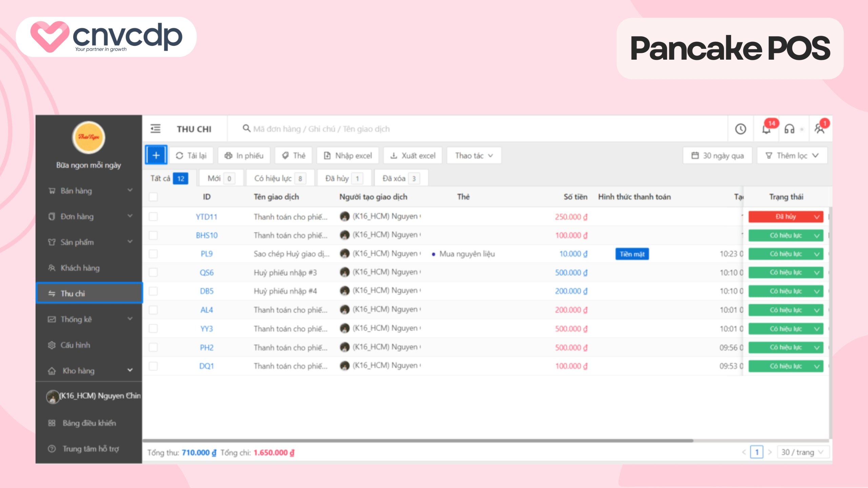Click the clock history icon
The width and height of the screenshot is (868, 488).
coord(741,129)
